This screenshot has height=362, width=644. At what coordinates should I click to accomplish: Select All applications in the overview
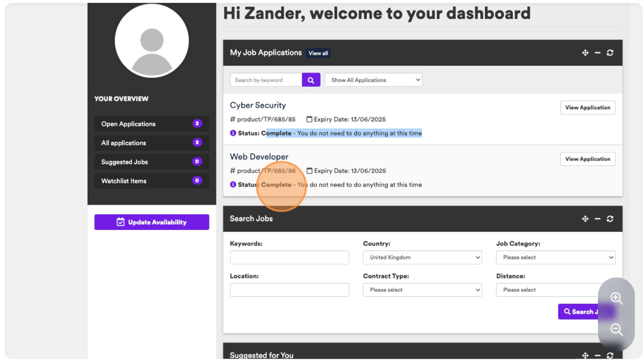(x=151, y=142)
